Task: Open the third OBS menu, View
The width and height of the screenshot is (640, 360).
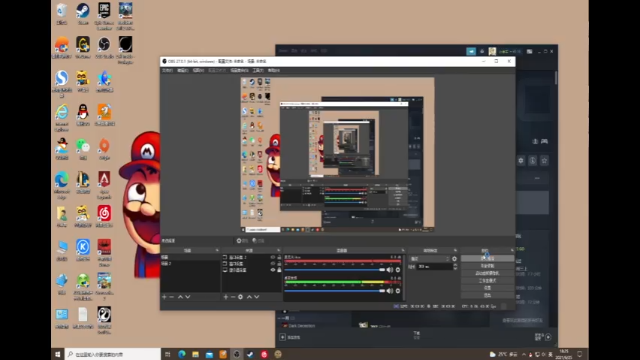Action: (x=198, y=71)
